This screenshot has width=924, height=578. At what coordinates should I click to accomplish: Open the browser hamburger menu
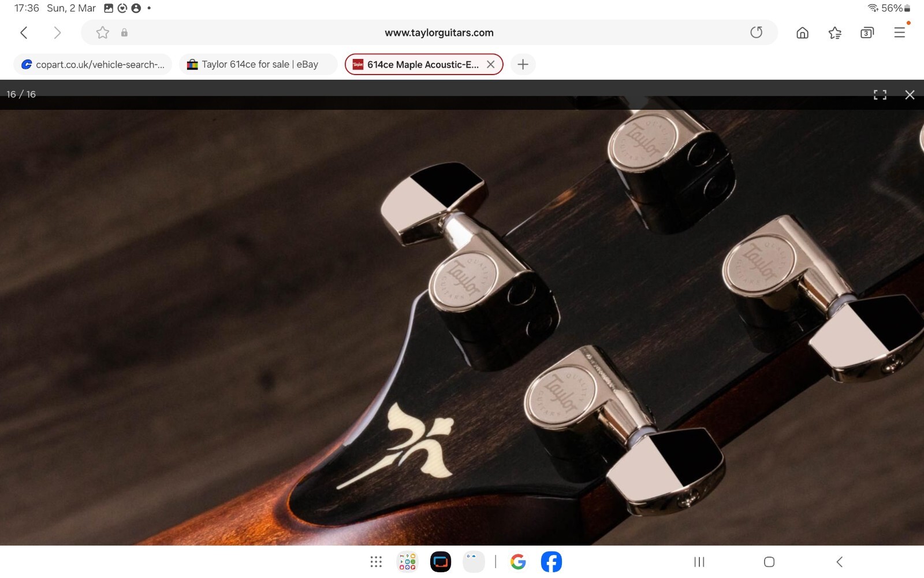coord(900,32)
